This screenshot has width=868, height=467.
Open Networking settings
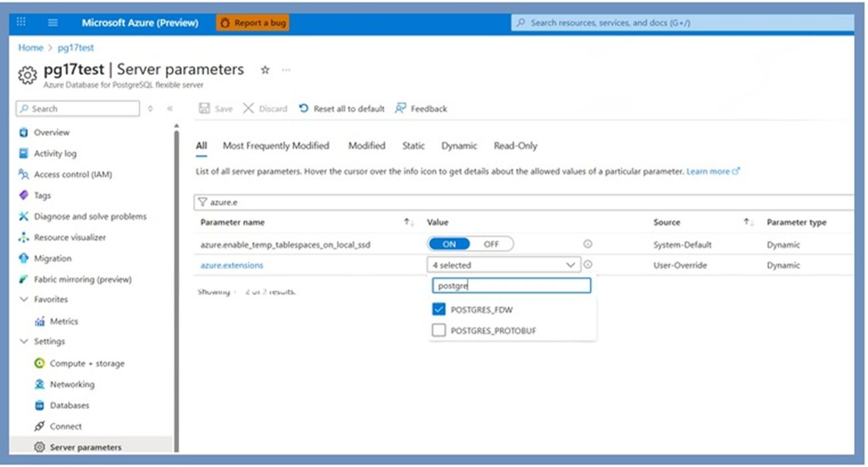click(x=72, y=384)
